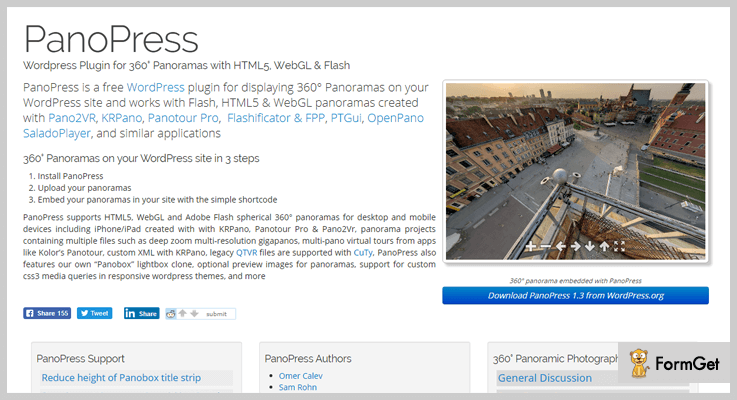The height and width of the screenshot is (400, 737).
Task: Open the PTGui link
Action: click(346, 118)
